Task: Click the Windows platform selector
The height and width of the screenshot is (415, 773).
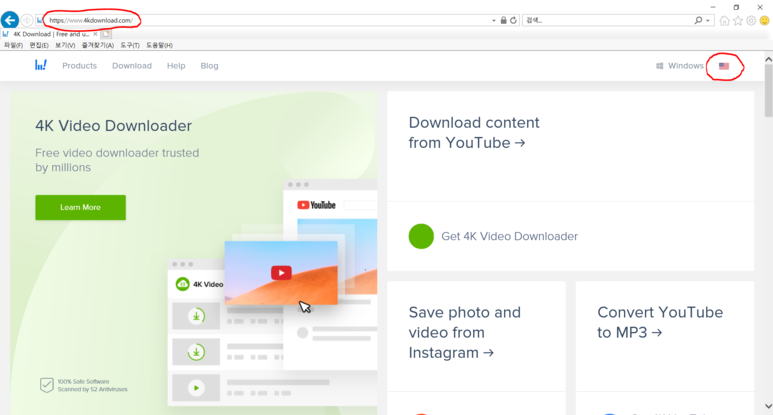Action: 679,66
